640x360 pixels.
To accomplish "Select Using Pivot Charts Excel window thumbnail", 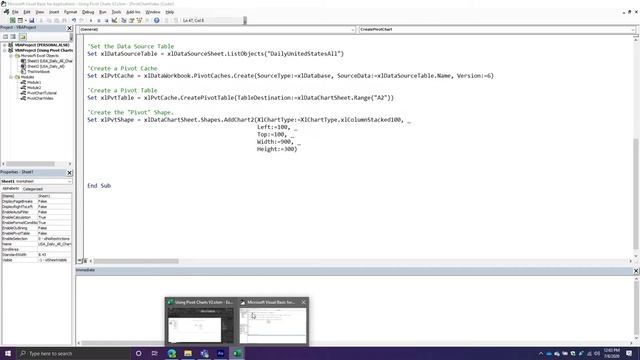I will coord(201,321).
